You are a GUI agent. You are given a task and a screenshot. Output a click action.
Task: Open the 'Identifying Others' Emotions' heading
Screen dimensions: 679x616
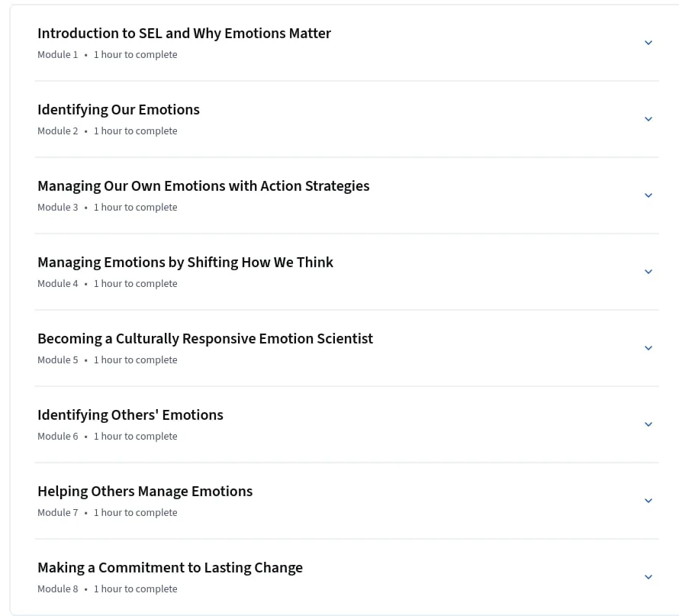point(130,415)
